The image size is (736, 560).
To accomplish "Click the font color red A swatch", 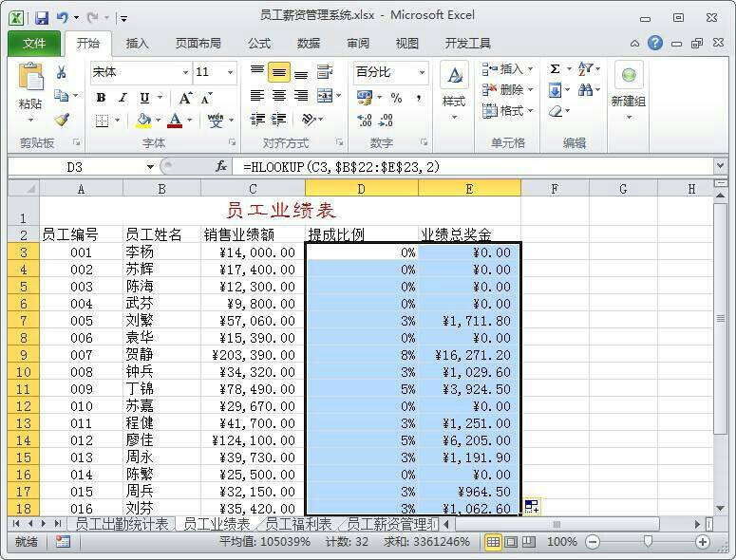I will [175, 121].
